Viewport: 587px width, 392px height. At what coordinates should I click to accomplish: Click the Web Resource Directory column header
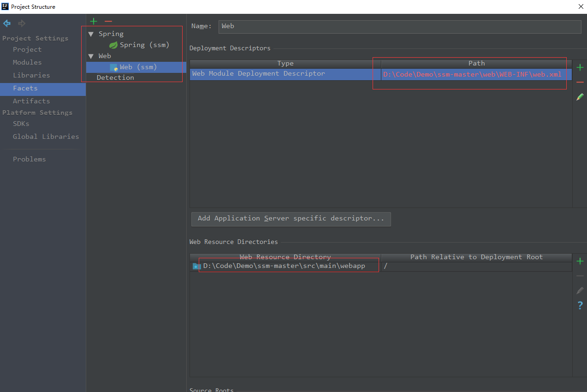click(285, 257)
